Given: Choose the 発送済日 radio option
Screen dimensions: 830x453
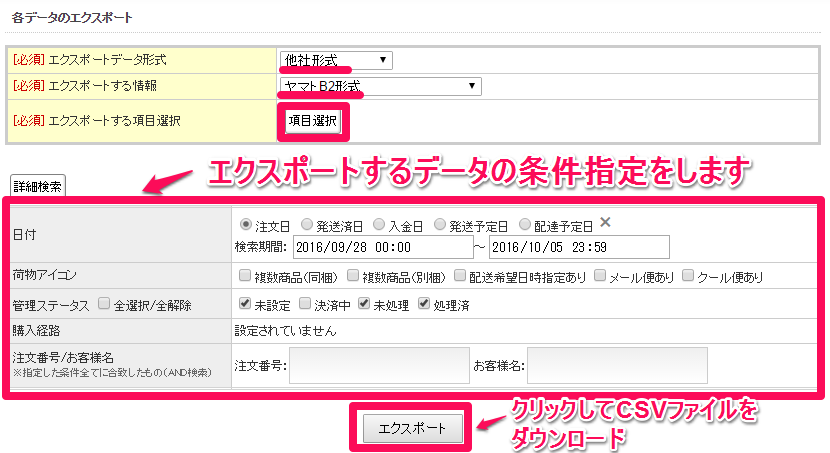Looking at the screenshot, I should [307, 225].
